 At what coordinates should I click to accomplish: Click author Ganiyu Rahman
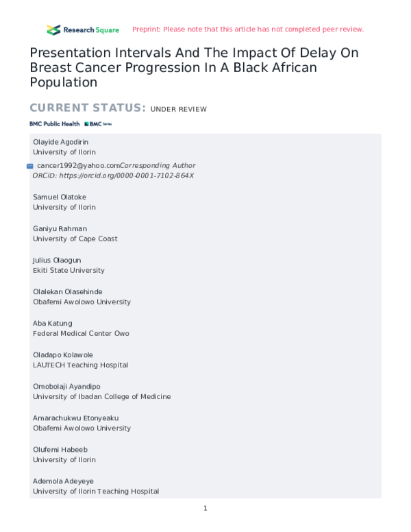coord(60,228)
